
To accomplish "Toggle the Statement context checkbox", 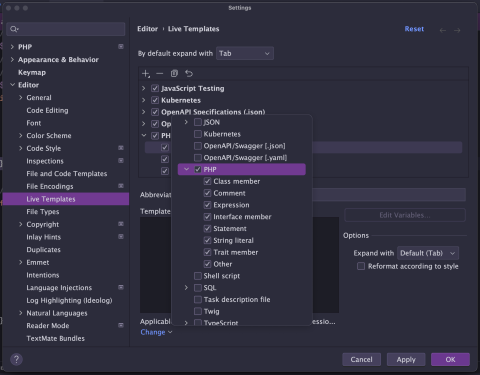I will (207, 229).
